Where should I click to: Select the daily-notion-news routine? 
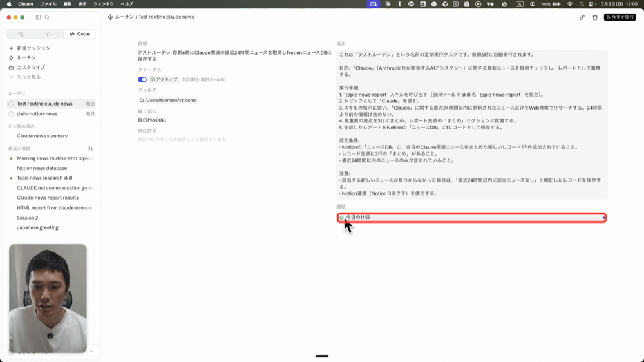[52, 114]
